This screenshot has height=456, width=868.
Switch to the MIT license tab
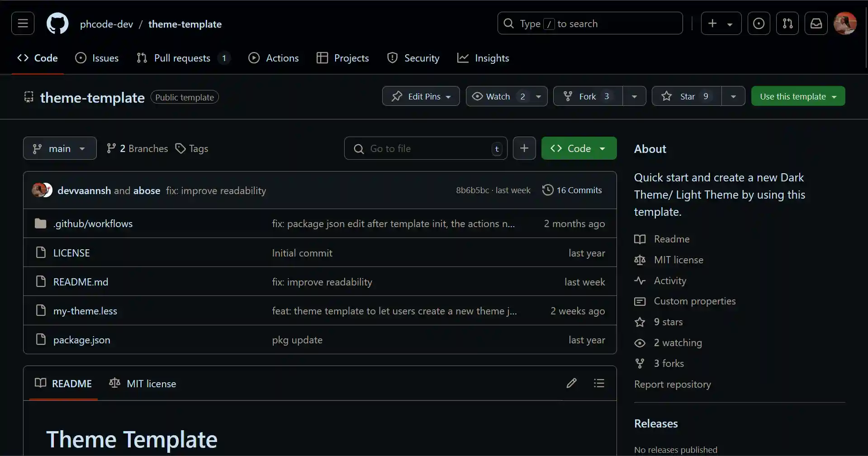[x=142, y=383]
